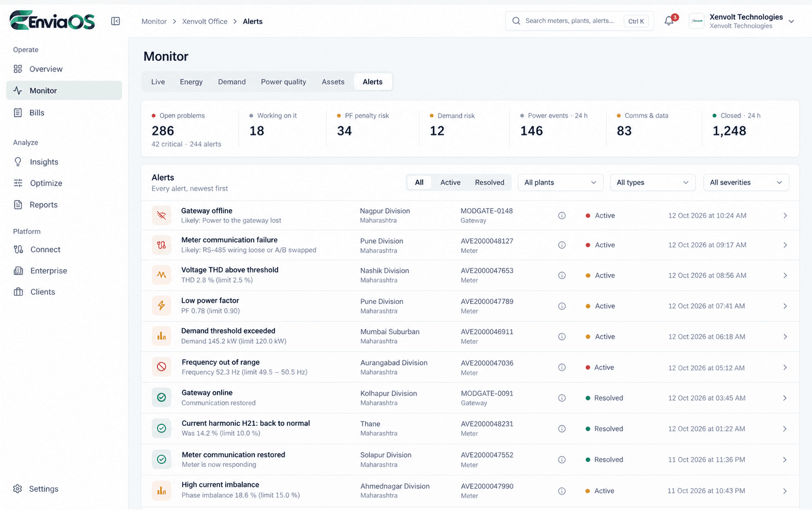Viewport: 812px width, 510px height.
Task: Click the Meter communication failure alert icon
Action: pyautogui.click(x=162, y=245)
